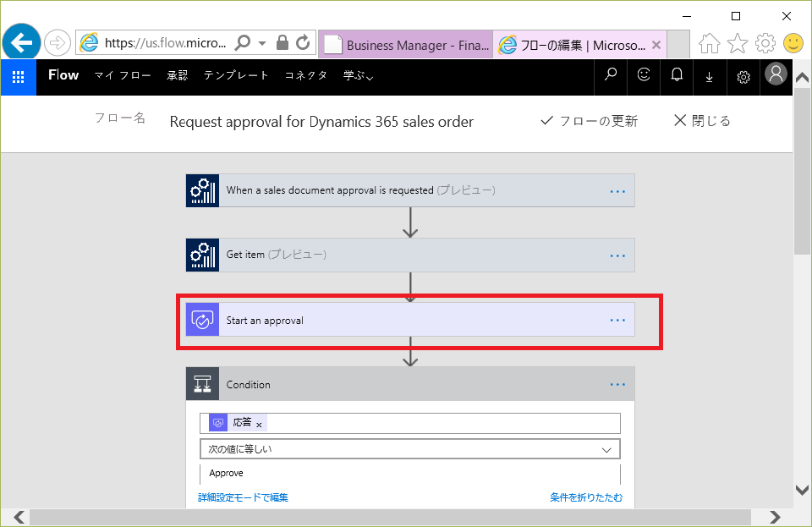This screenshot has height=527, width=812.
Task: Click the vertical scrollbar up arrow
Action: 802,78
